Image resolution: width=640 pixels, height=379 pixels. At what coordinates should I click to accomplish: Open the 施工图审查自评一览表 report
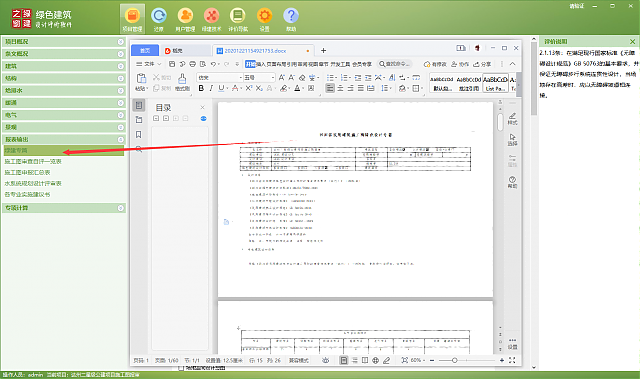click(x=33, y=162)
